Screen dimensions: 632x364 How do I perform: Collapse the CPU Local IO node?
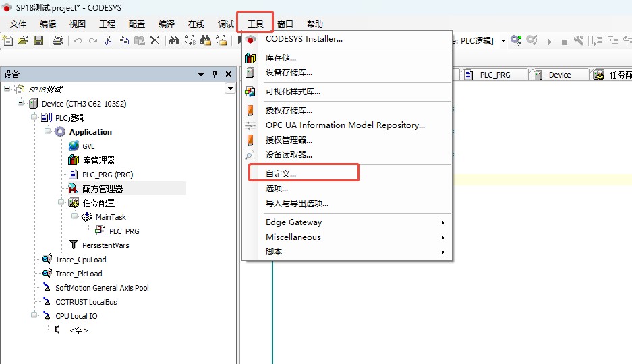pos(34,315)
